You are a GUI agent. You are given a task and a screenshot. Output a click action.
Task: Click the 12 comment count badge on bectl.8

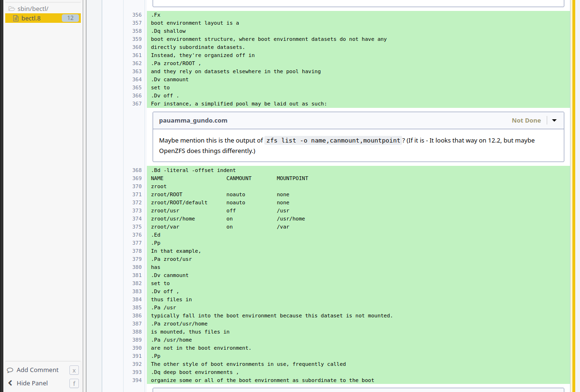pos(70,18)
